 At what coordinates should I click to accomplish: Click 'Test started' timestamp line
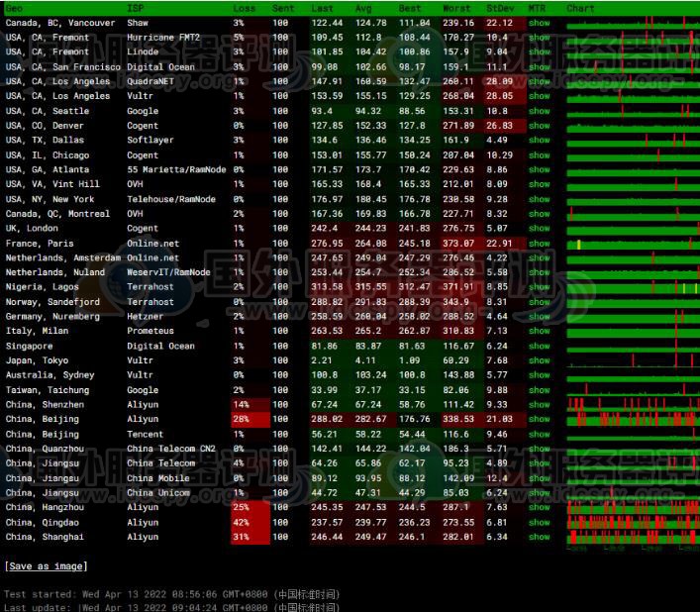pyautogui.click(x=172, y=594)
